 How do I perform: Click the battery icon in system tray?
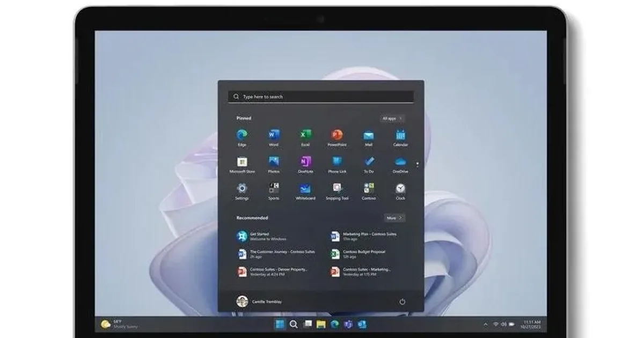[512, 324]
